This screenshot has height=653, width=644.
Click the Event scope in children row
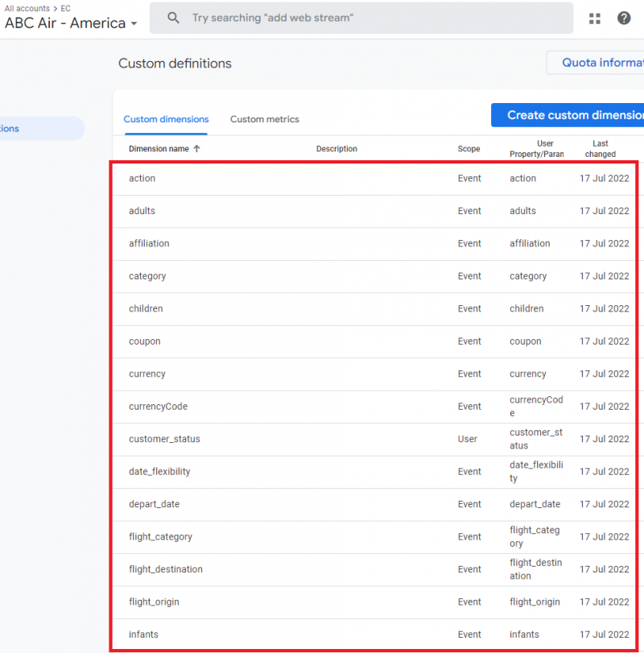tap(469, 308)
